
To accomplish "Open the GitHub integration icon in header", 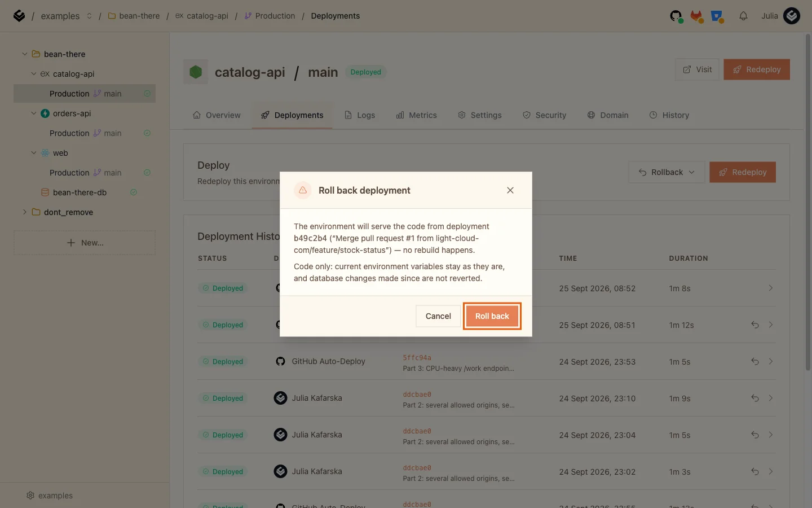I will click(676, 16).
